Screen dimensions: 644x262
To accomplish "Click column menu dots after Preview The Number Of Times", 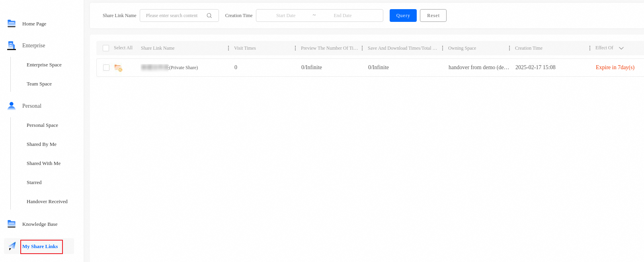I will coord(362,48).
